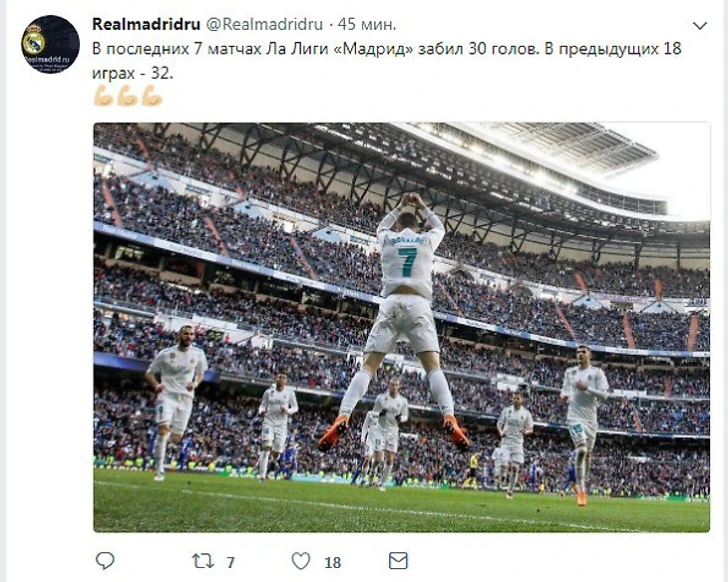Click the middle flexed biceps emoji
The image size is (728, 582).
click(x=128, y=96)
